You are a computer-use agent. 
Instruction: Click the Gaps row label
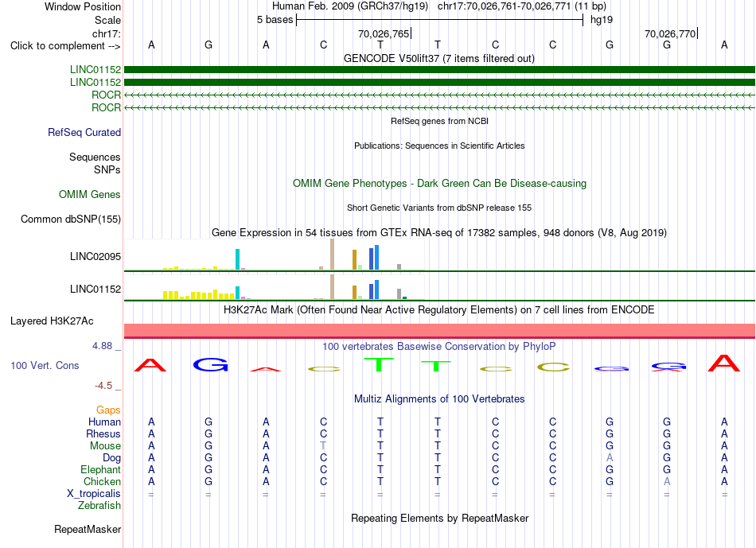click(x=108, y=410)
